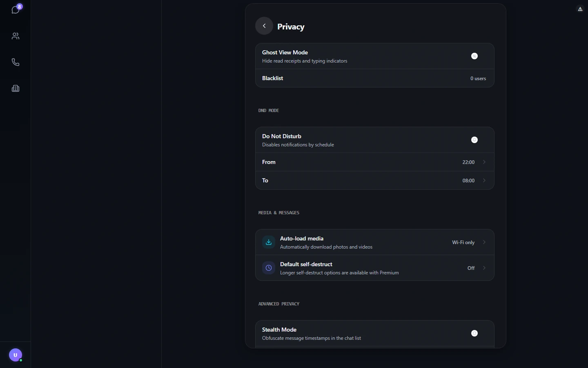The width and height of the screenshot is (588, 368).
Task: Open the contacts icon in sidebar
Action: coord(16,36)
